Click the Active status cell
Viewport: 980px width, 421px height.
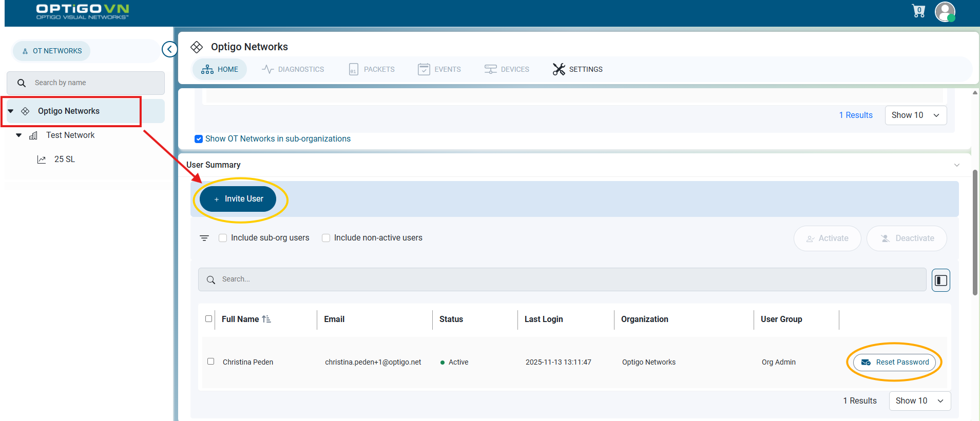point(454,362)
